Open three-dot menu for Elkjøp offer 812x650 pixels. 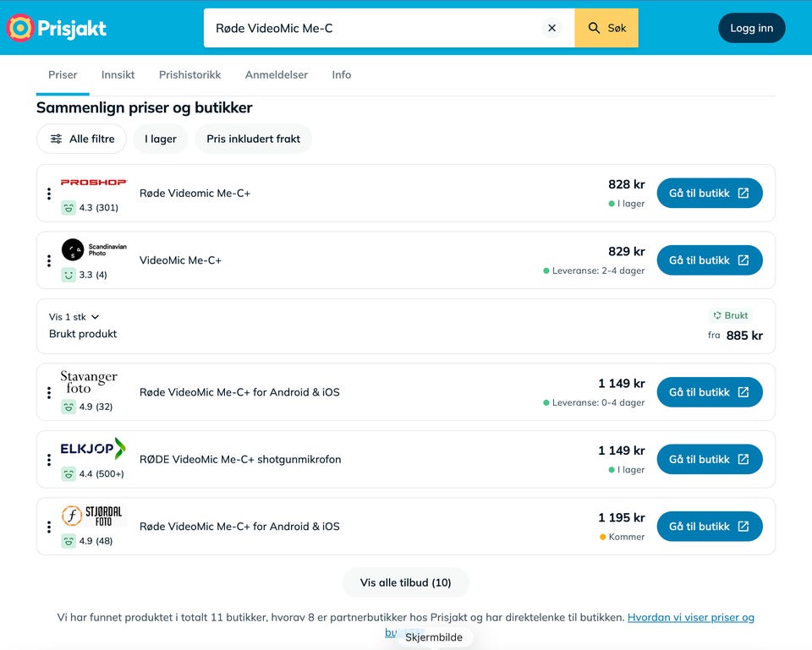click(x=49, y=460)
